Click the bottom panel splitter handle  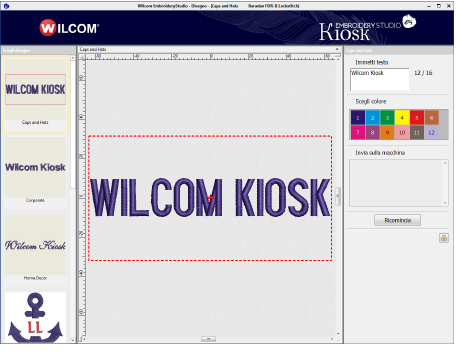click(208, 339)
